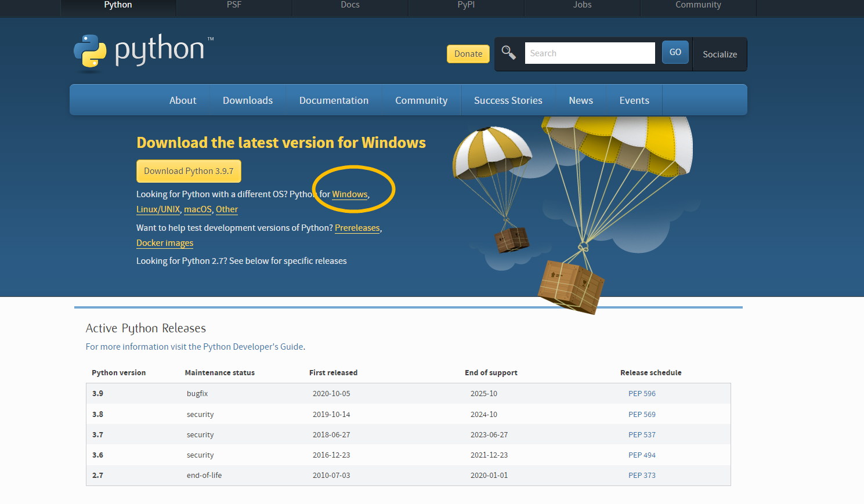Click the GO search button
The width and height of the screenshot is (864, 504).
pyautogui.click(x=675, y=52)
